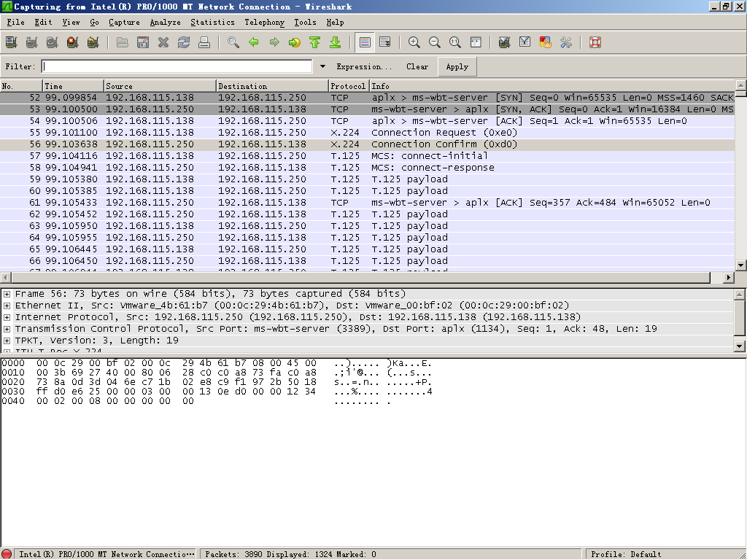
Task: Edit display filters icon
Action: pos(525,42)
